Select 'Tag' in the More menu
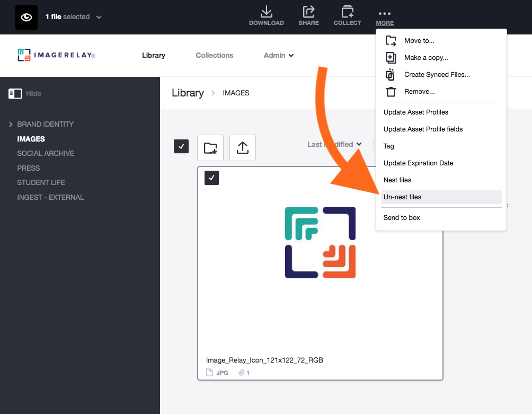This screenshot has height=414, width=532. (x=441, y=146)
